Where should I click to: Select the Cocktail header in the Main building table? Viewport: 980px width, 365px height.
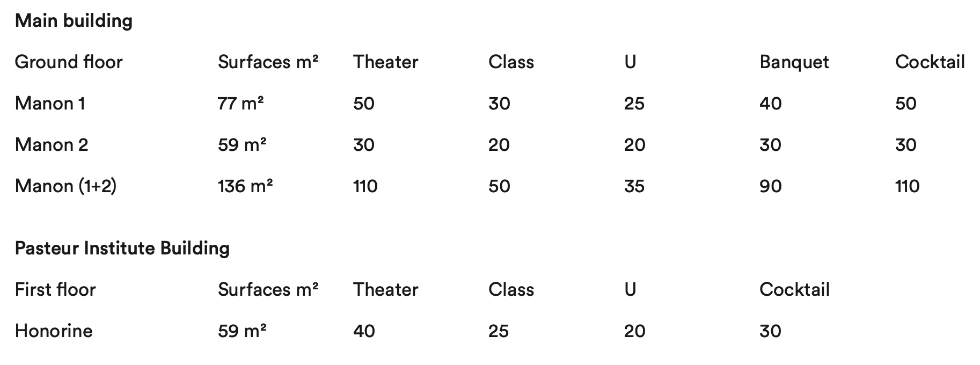(930, 62)
